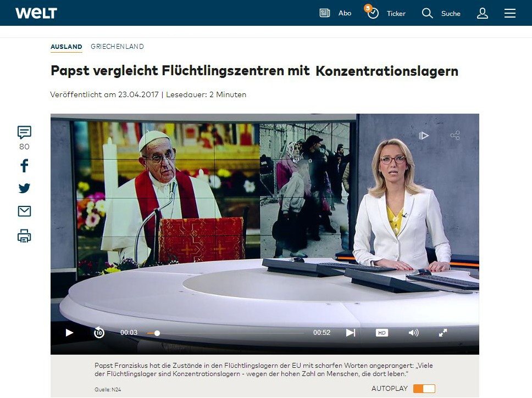Toggle HD video quality
532x398 pixels.
(x=382, y=333)
